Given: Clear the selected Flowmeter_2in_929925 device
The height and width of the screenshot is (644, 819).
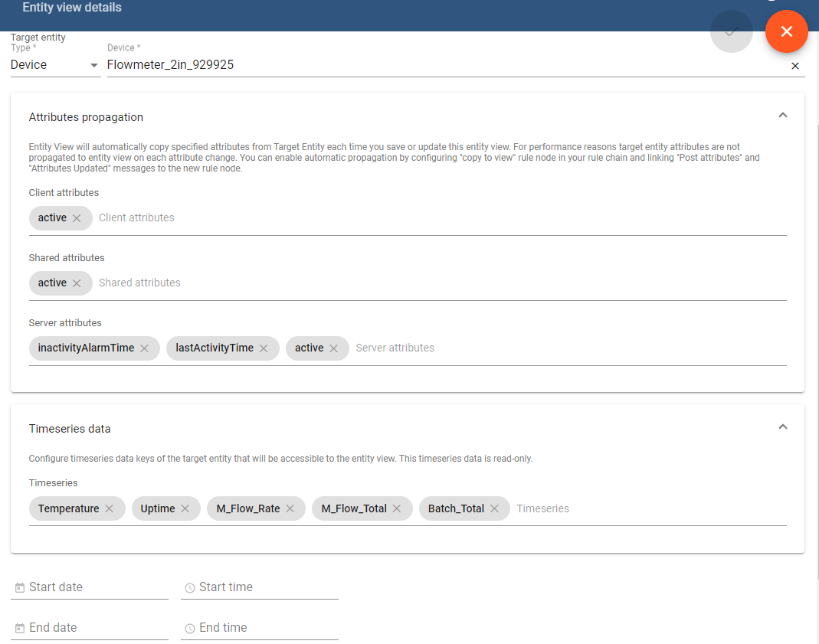Looking at the screenshot, I should 794,66.
